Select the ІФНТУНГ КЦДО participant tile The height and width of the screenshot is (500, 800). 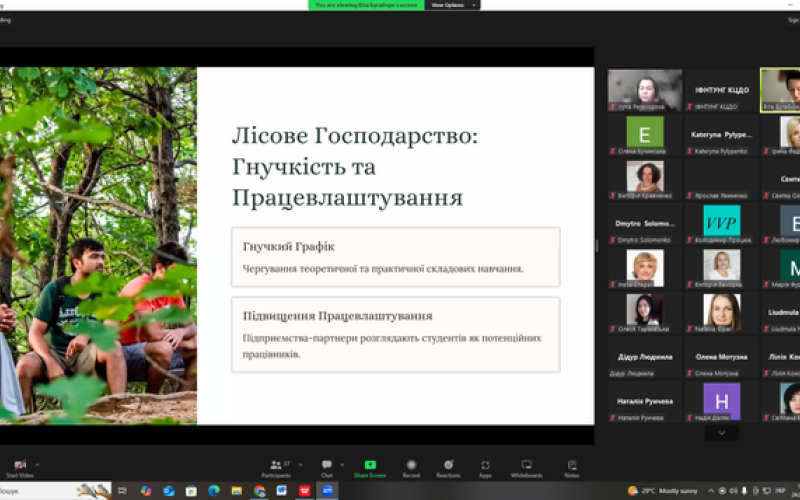pos(721,90)
